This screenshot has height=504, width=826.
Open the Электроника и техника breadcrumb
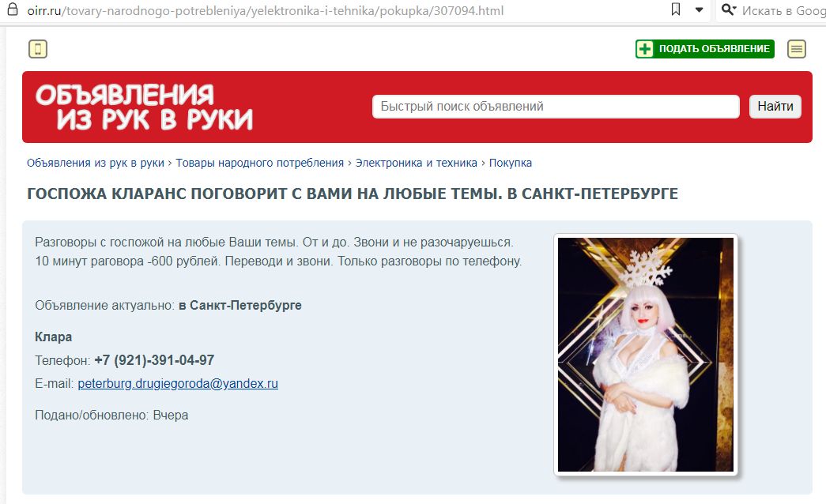pyautogui.click(x=416, y=164)
